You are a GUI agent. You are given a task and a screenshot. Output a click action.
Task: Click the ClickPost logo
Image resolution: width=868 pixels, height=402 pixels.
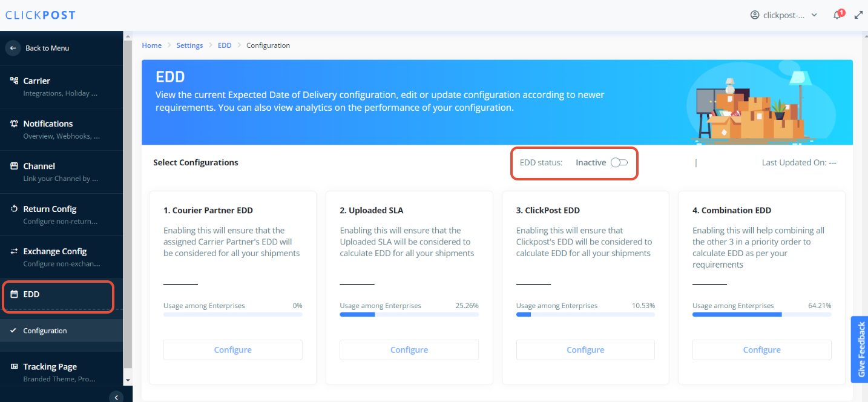coord(41,15)
